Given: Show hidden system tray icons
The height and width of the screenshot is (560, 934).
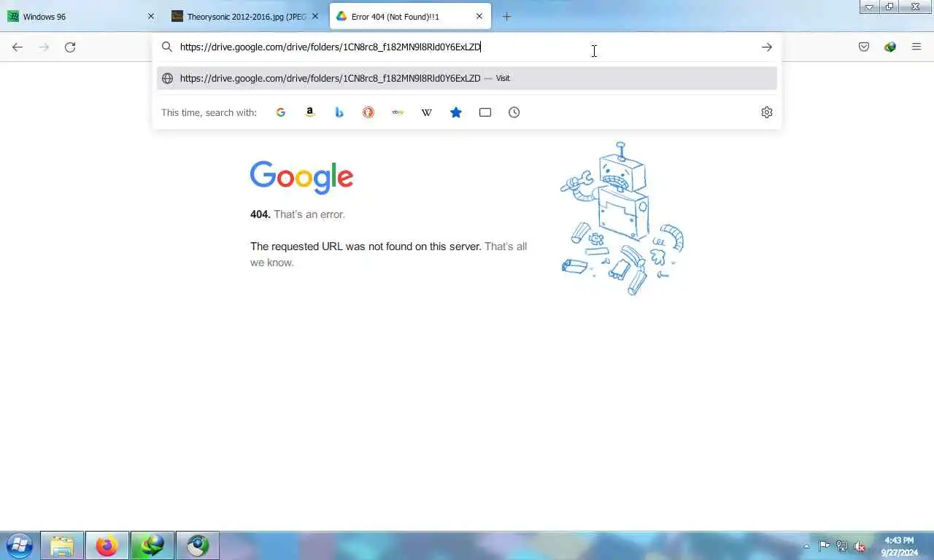Looking at the screenshot, I should 806,546.
